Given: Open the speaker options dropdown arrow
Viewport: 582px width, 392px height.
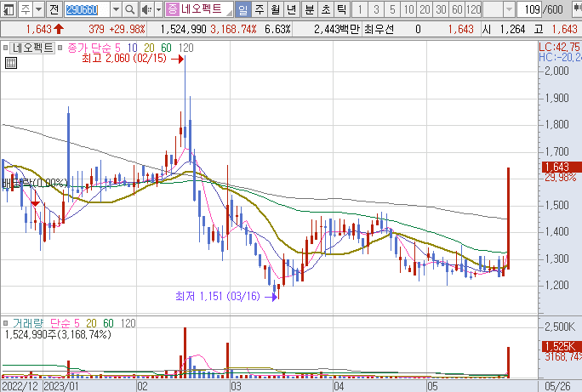Looking at the screenshot, I should pyautogui.click(x=158, y=9).
